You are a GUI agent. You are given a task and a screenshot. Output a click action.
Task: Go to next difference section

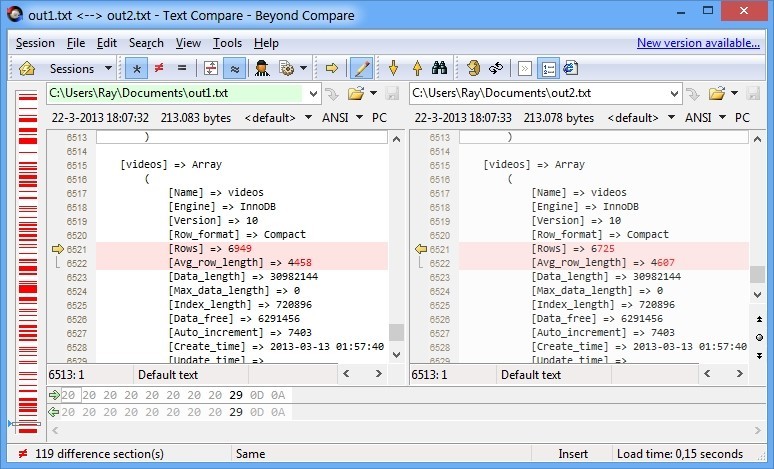coord(393,68)
